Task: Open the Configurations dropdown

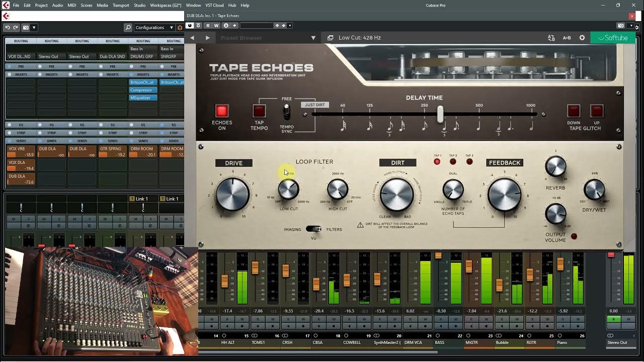Action: 154,28
